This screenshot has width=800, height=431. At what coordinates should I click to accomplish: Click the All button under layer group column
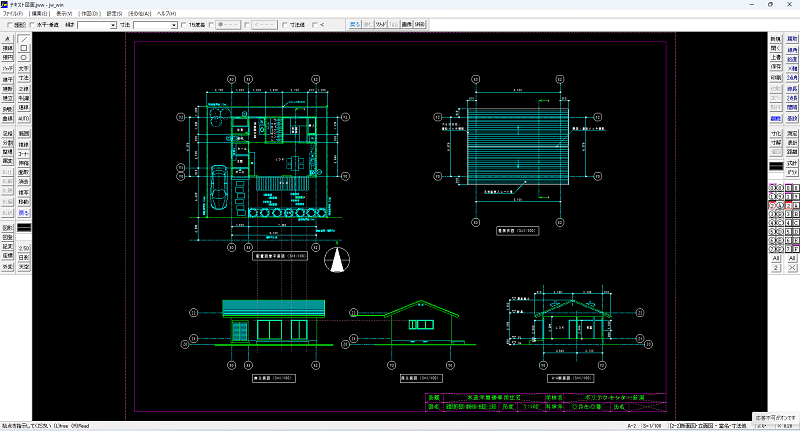(792, 259)
